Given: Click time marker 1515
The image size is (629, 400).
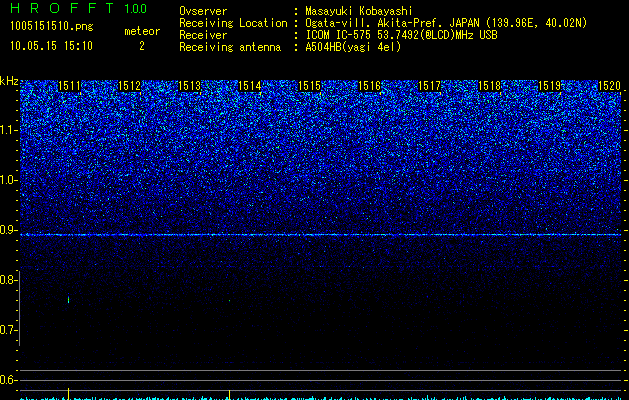Looking at the screenshot, I should tap(310, 86).
